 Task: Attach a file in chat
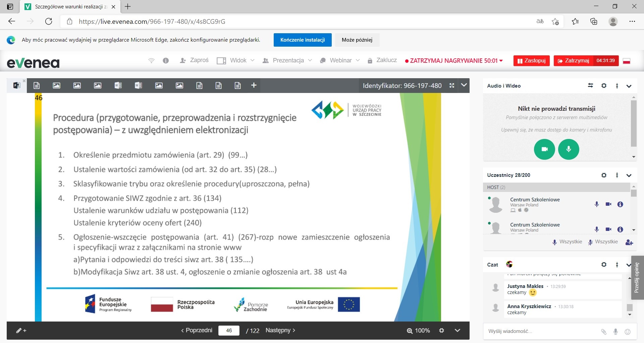[x=604, y=332]
